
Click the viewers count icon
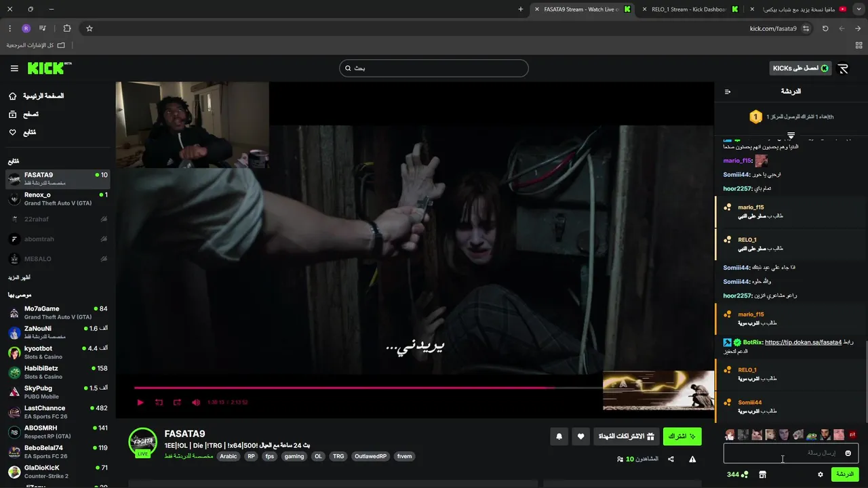pos(620,460)
